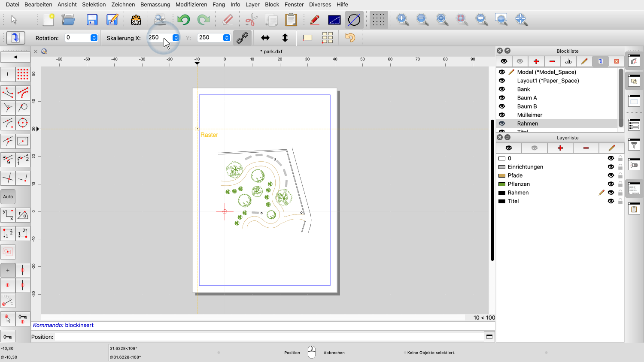
Task: Click the SVG export icon
Action: pos(136,20)
